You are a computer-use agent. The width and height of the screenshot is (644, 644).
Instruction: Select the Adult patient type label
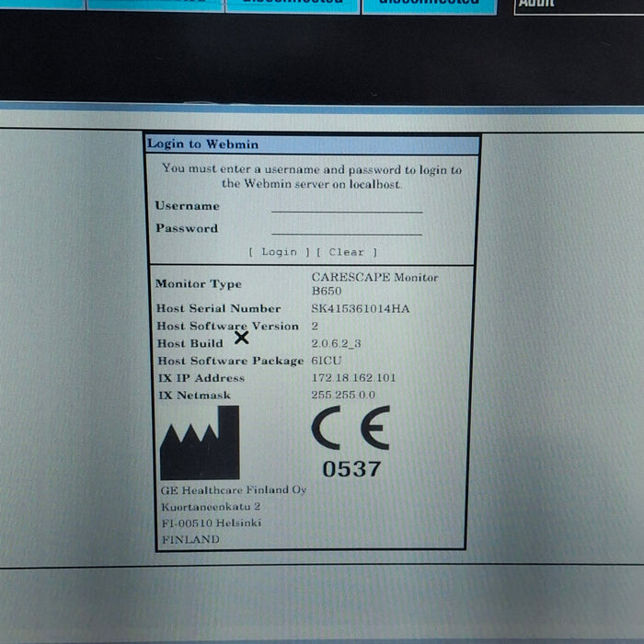click(536, 4)
